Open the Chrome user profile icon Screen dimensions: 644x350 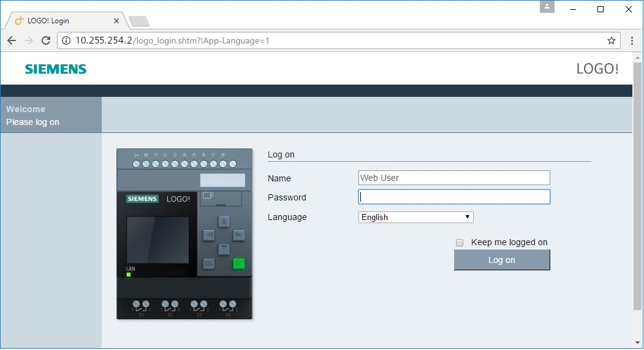point(547,7)
